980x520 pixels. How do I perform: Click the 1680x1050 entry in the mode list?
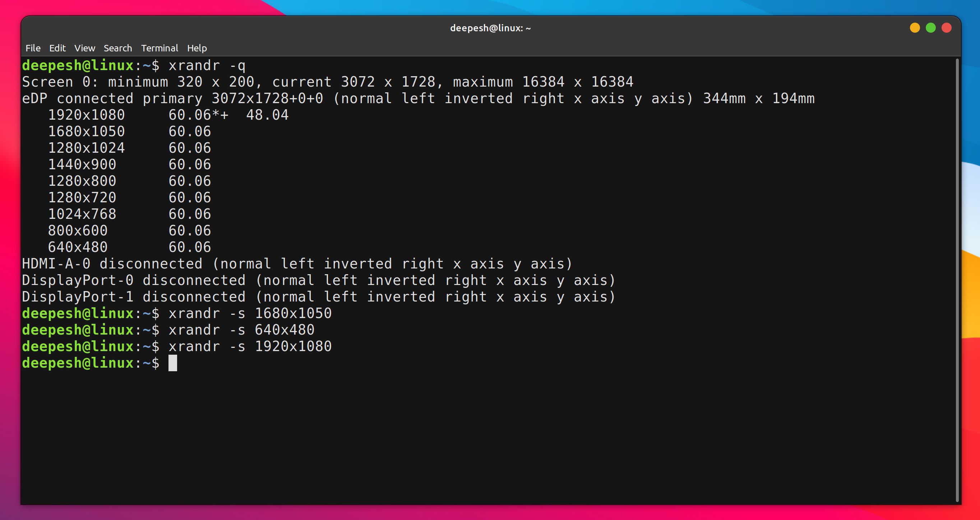pos(86,132)
